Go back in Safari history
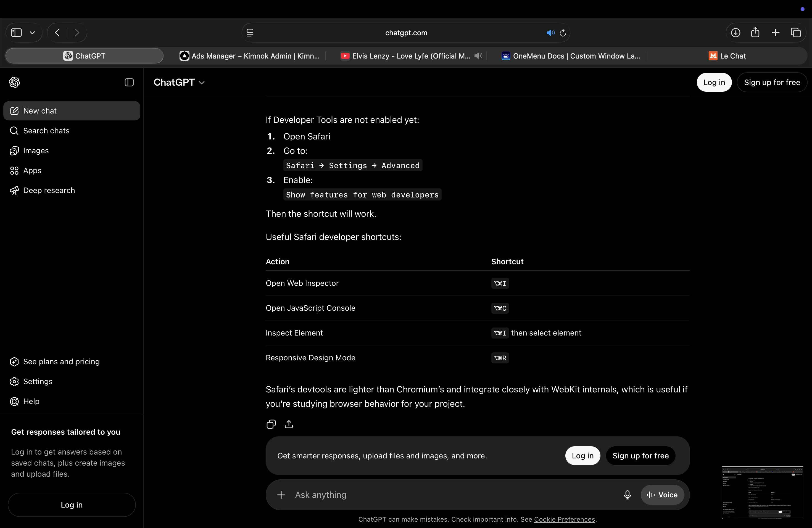Screen dimensions: 812x528 57,33
